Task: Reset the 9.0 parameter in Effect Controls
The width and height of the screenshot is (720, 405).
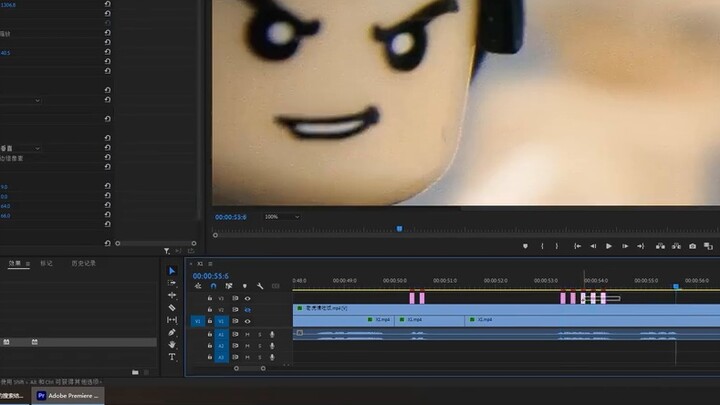Action: pos(107,186)
